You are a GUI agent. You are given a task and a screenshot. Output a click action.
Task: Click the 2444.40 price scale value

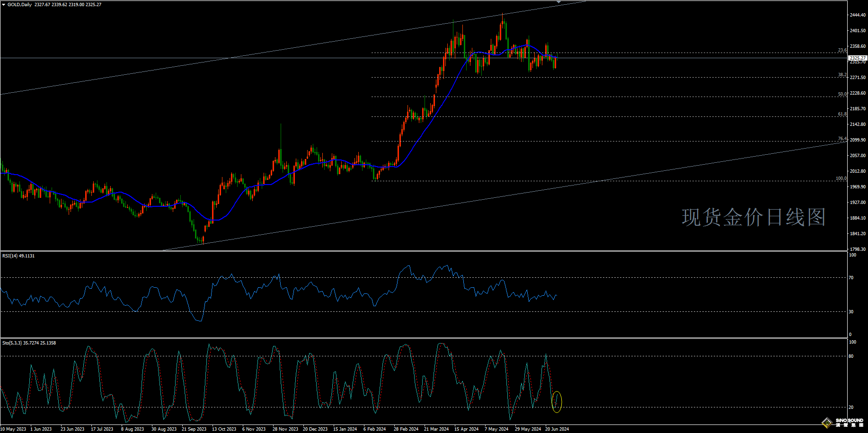(858, 15)
